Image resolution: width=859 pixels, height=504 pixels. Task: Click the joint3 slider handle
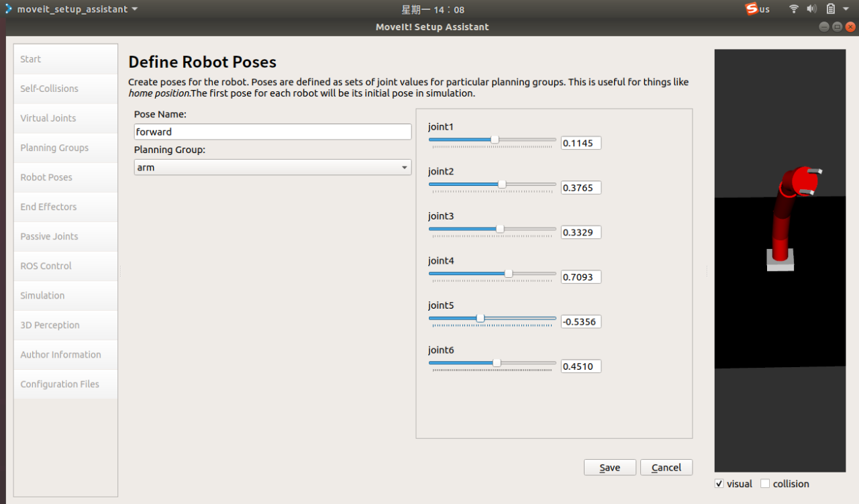pyautogui.click(x=500, y=229)
